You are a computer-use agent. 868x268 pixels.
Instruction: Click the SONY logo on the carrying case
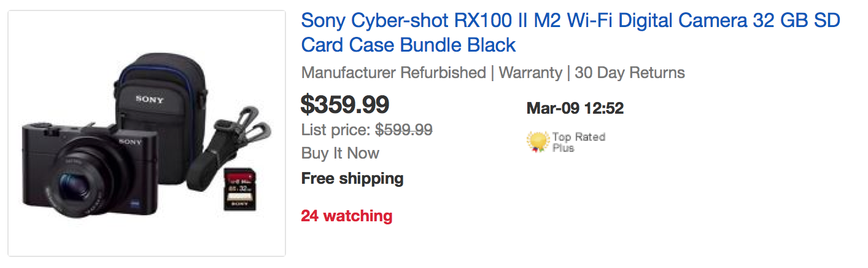[x=149, y=100]
